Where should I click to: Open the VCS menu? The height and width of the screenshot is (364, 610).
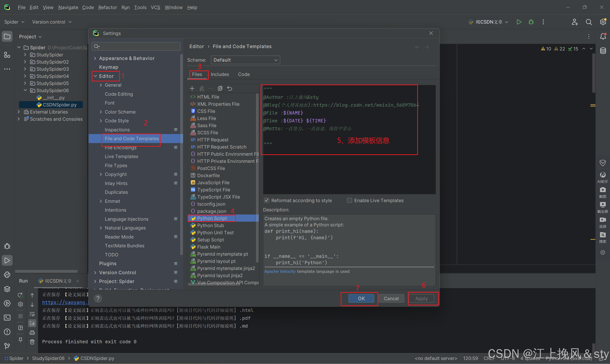click(x=155, y=7)
